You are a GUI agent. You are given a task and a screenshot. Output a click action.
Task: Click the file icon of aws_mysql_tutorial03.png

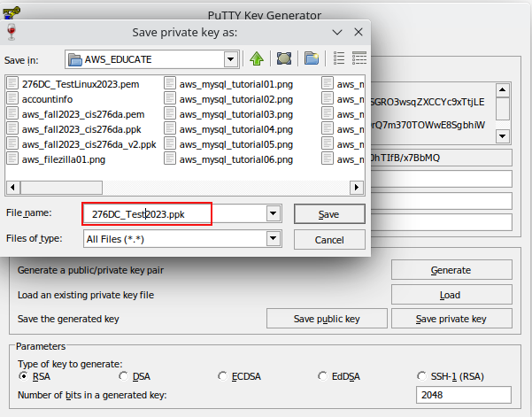170,113
